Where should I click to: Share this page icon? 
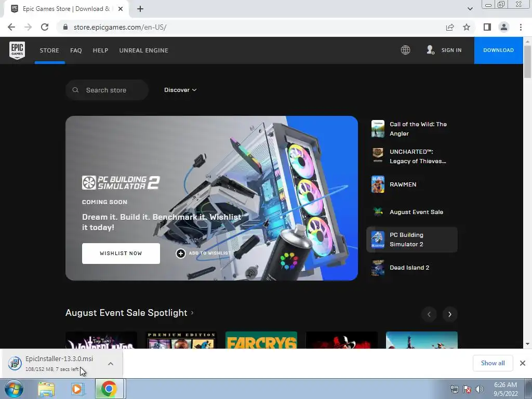450,27
